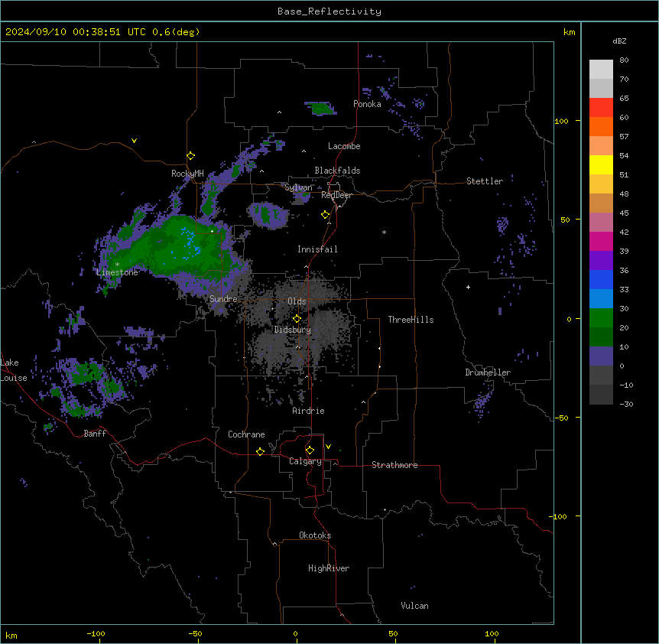659x644 pixels.
Task: Click the Limestone label
Action: click(x=117, y=272)
